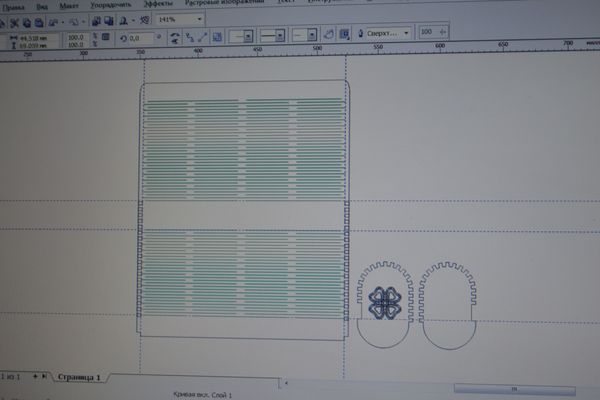Open the Правка menu
Viewport: 600px width, 400px height.
pyautogui.click(x=14, y=5)
